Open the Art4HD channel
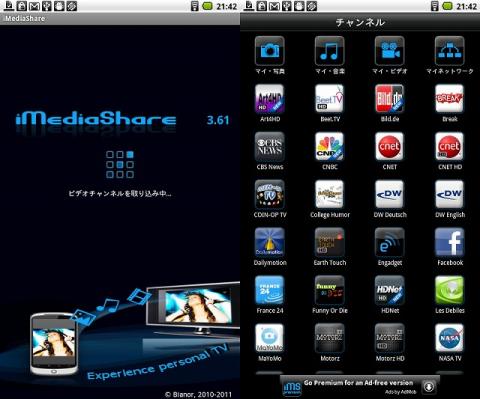 [270, 99]
